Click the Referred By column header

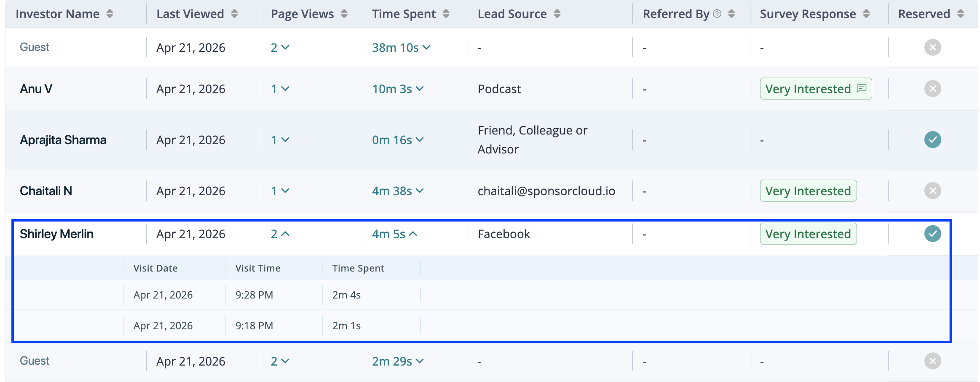pyautogui.click(x=676, y=14)
